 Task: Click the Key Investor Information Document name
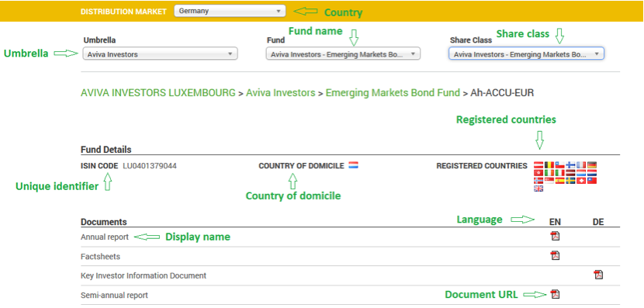[144, 275]
